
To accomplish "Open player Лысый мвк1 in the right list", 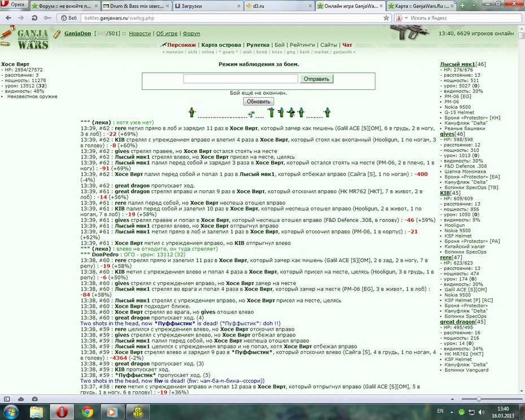I will (457, 64).
